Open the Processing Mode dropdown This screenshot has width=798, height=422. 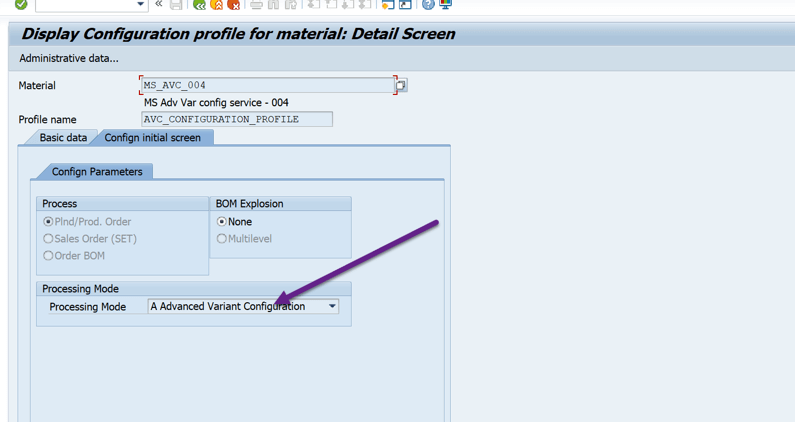[x=332, y=306]
